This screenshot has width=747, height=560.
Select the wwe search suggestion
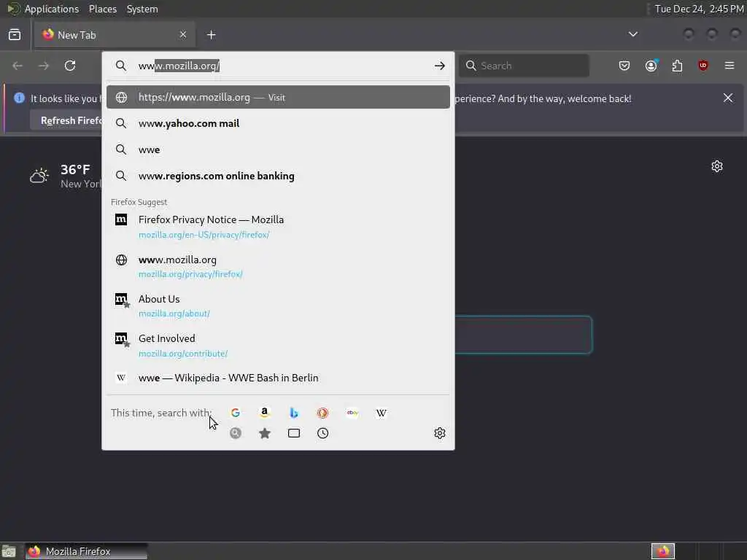278,149
